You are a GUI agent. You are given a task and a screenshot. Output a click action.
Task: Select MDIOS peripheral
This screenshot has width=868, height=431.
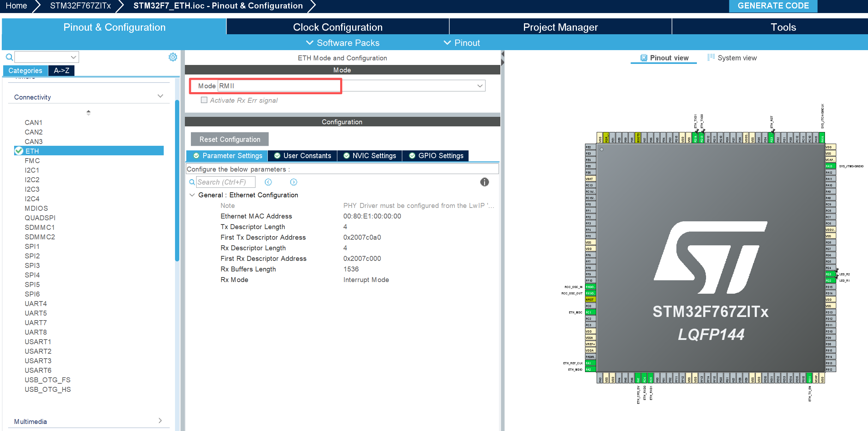click(x=36, y=208)
